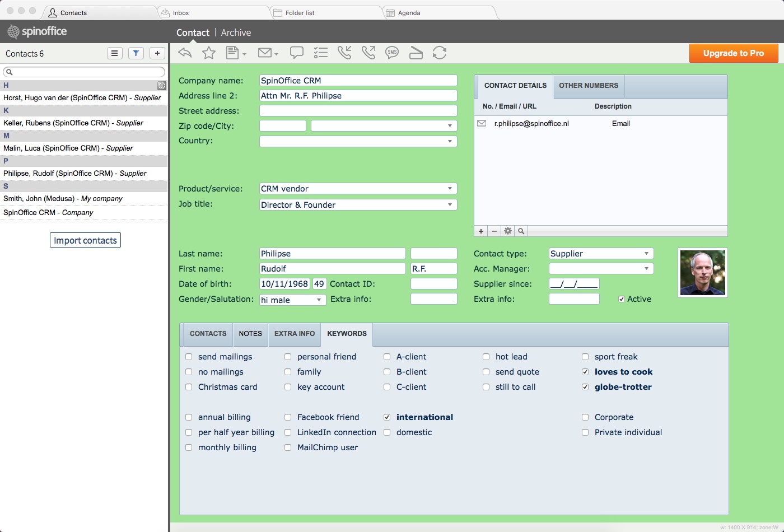Image resolution: width=784 pixels, height=532 pixels.
Task: Click the refresh sync icon
Action: tap(440, 53)
